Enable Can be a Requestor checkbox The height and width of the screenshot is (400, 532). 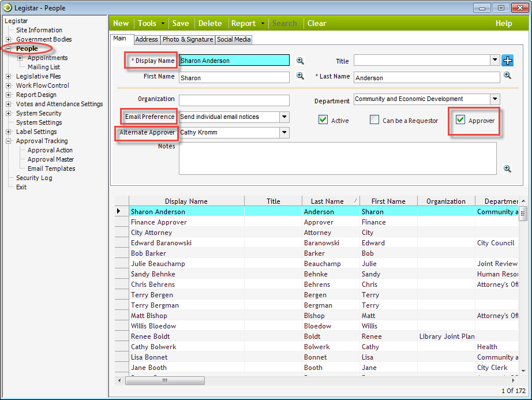tap(374, 119)
